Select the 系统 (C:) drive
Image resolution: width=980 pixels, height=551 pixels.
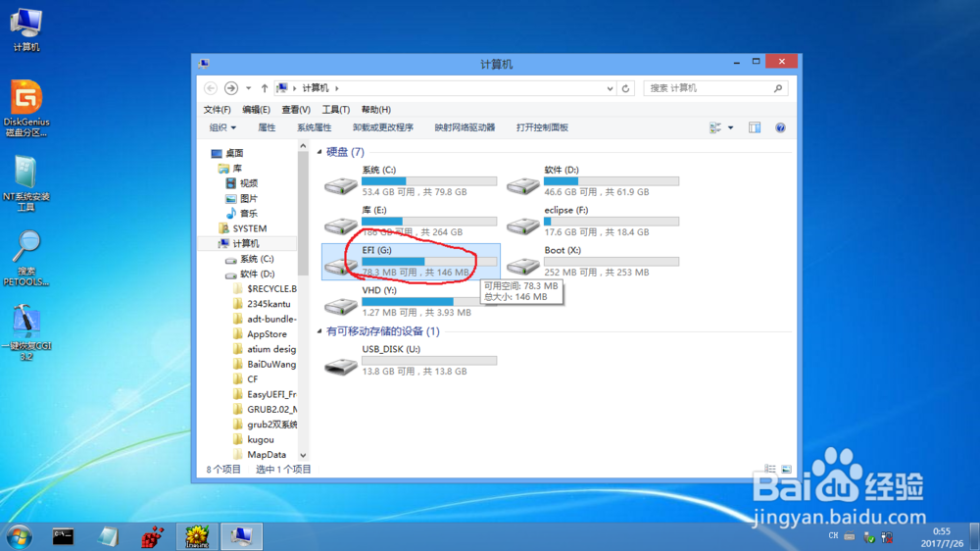(411, 180)
